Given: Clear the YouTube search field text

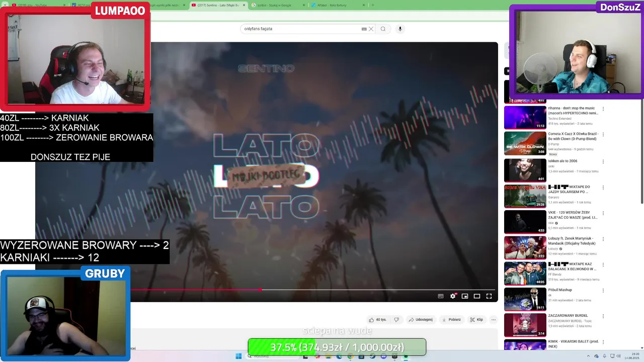Looking at the screenshot, I should (371, 29).
